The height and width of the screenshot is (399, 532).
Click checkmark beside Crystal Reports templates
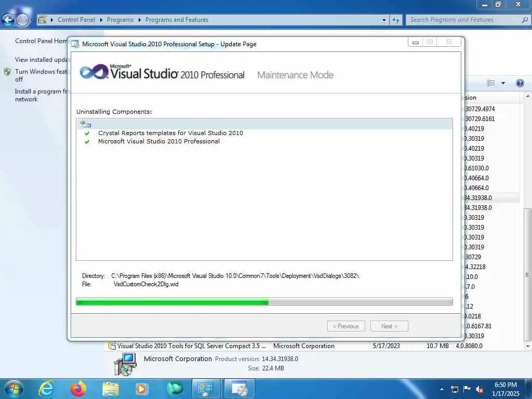(x=87, y=134)
